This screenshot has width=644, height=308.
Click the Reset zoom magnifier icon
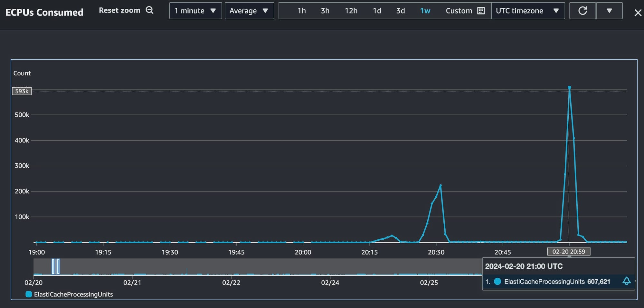point(149,10)
